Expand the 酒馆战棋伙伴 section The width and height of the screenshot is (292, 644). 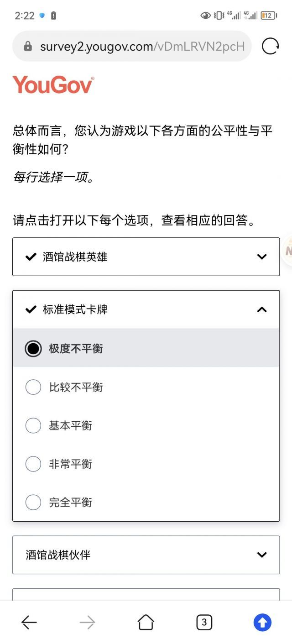point(146,555)
